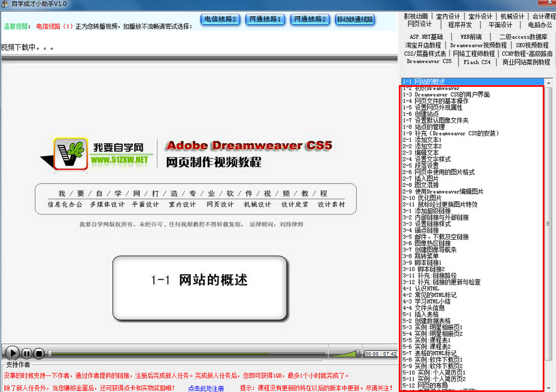Select lesson 2-9 使用Dreamweaver编辑图片
556x392 pixels.
(473, 191)
